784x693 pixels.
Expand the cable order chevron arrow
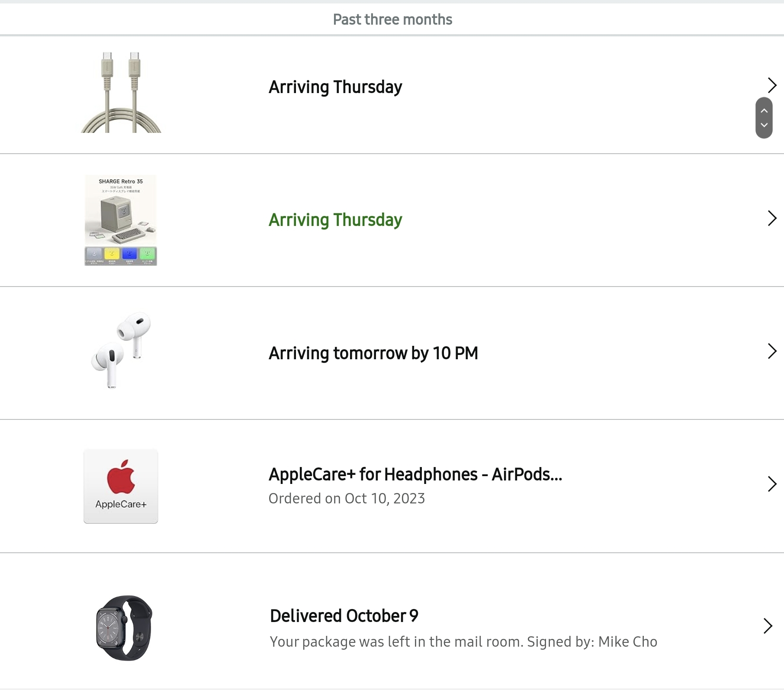point(772,85)
